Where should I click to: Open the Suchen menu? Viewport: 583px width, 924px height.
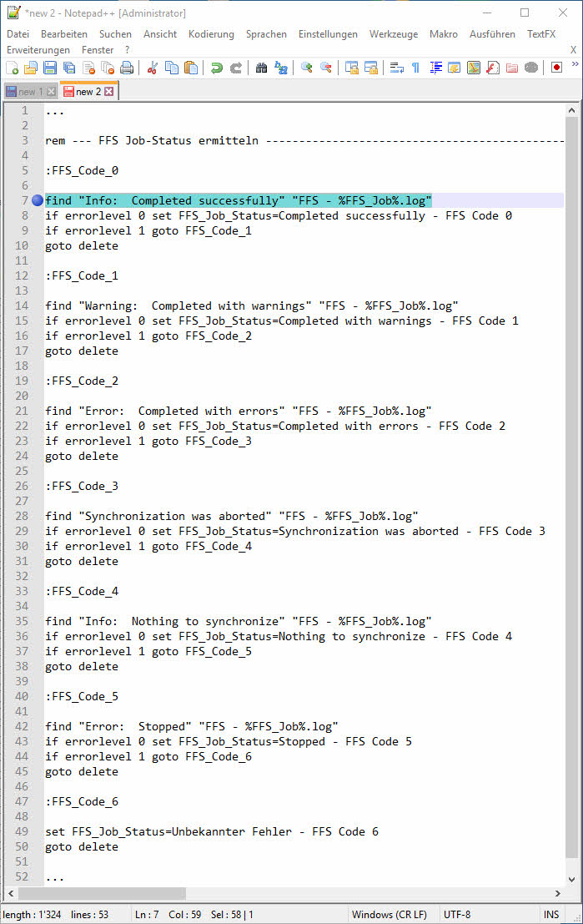tap(115, 34)
